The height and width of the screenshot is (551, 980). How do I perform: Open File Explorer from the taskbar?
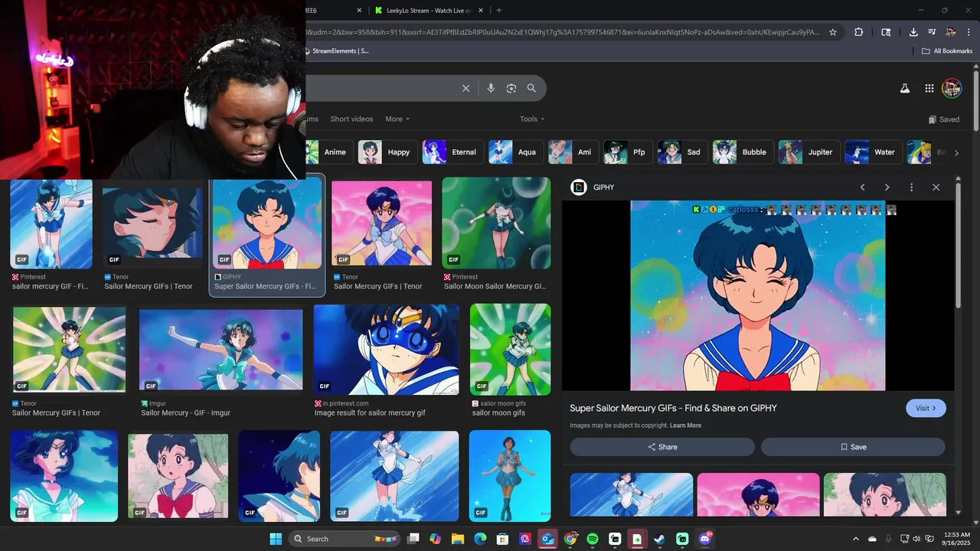pyautogui.click(x=458, y=539)
